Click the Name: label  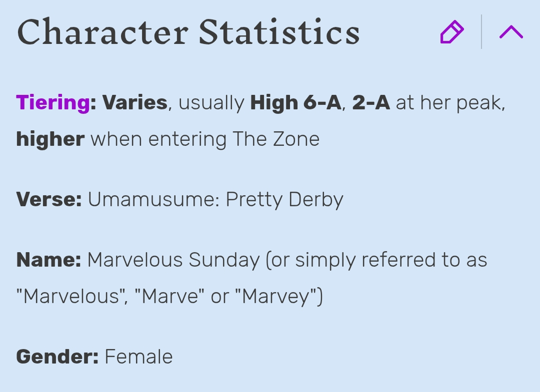point(48,260)
